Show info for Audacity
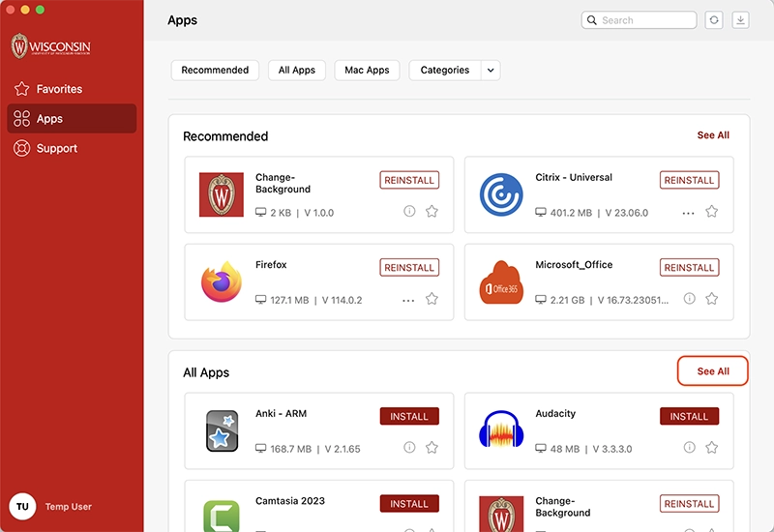 [x=689, y=448]
